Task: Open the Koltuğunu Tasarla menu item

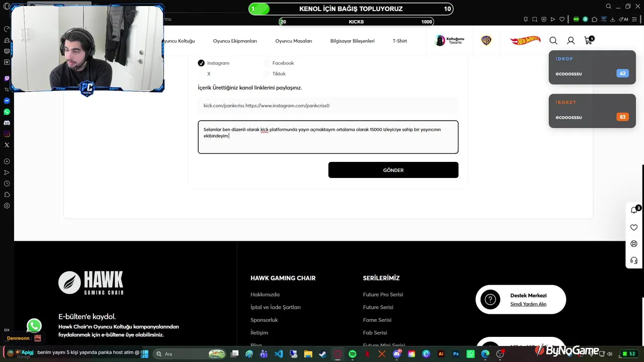Action: [x=450, y=40]
